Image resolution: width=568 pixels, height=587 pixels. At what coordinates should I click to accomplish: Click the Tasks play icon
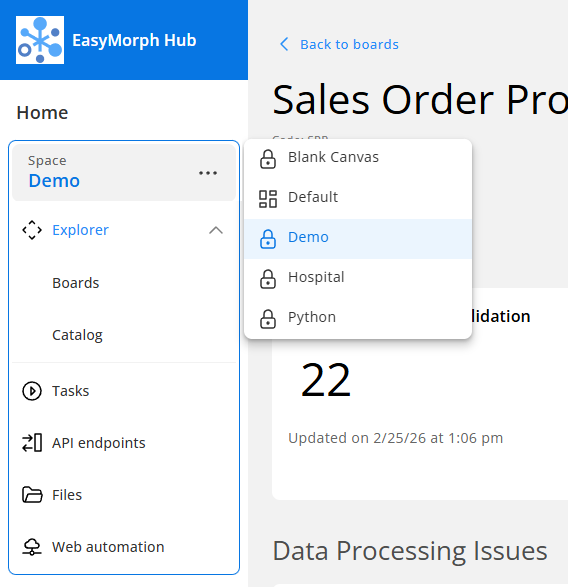click(x=32, y=391)
